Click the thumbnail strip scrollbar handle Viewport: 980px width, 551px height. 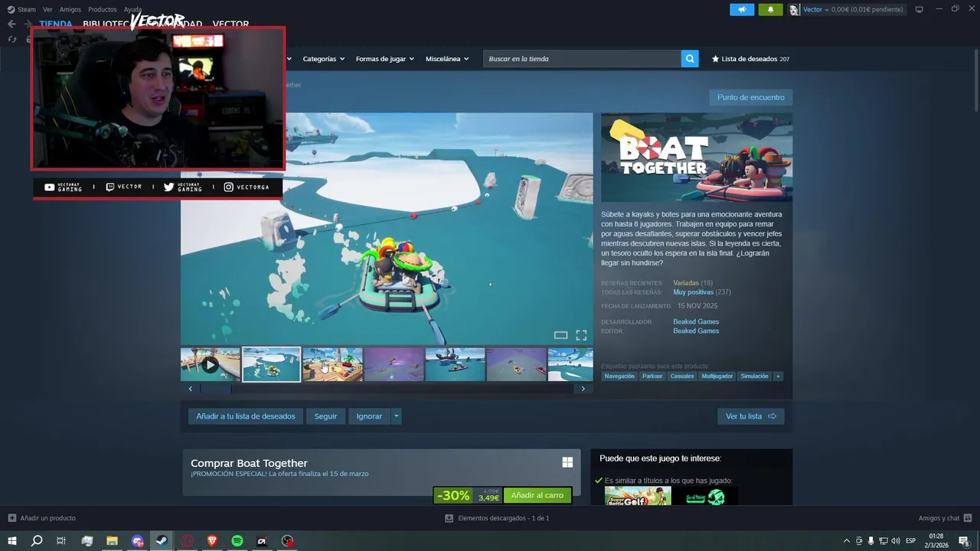[x=215, y=389]
